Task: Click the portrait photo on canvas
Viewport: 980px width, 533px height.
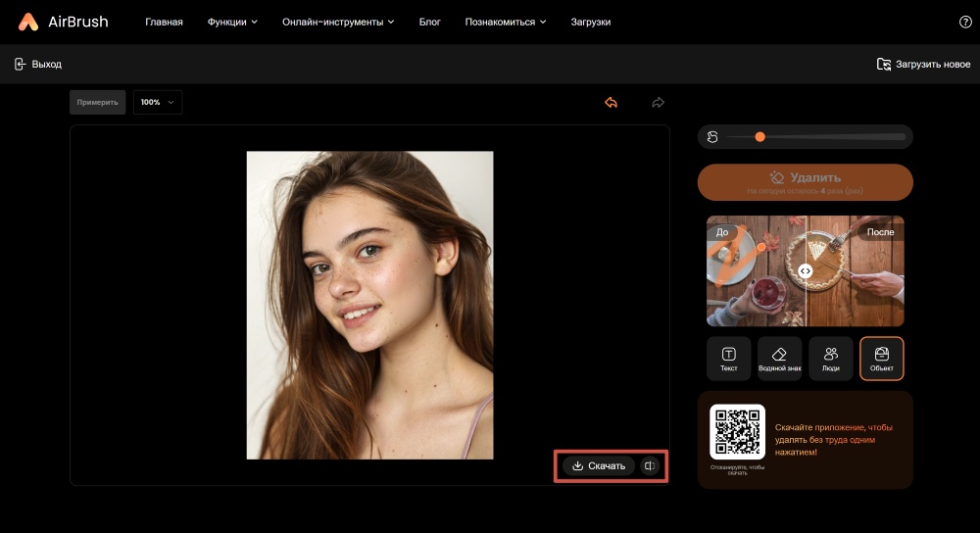Action: [x=370, y=305]
